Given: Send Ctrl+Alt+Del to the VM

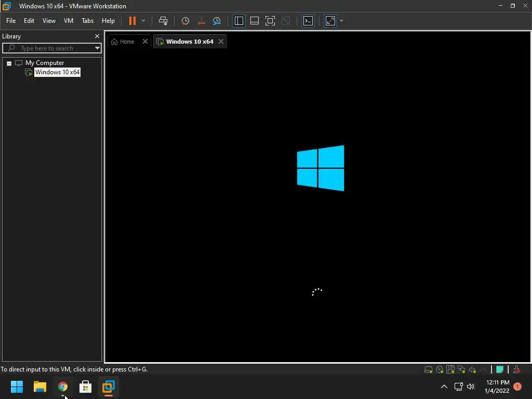Looking at the screenshot, I should coord(163,21).
